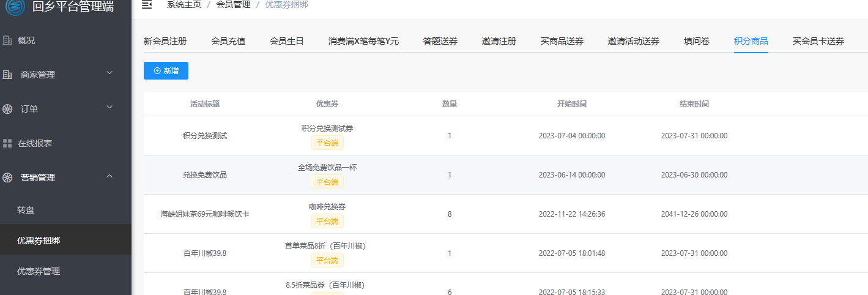Expand the 商家管理 submenu chevron
The height and width of the screenshot is (295, 868).
click(x=109, y=73)
